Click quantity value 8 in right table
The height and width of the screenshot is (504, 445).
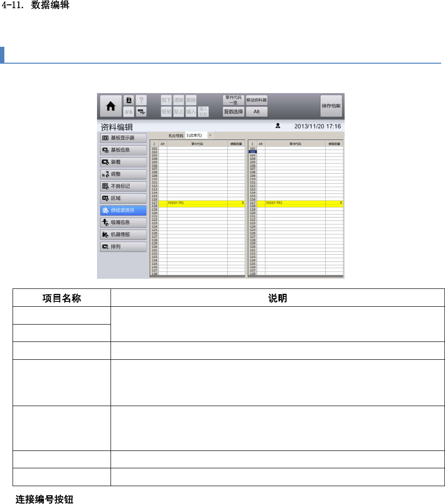pos(334,203)
